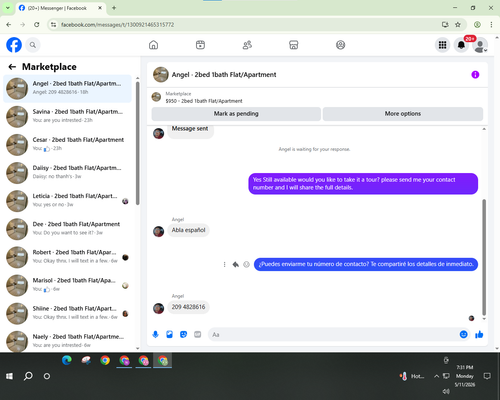Select Robert conversation
The image size is (500, 400).
(67, 257)
